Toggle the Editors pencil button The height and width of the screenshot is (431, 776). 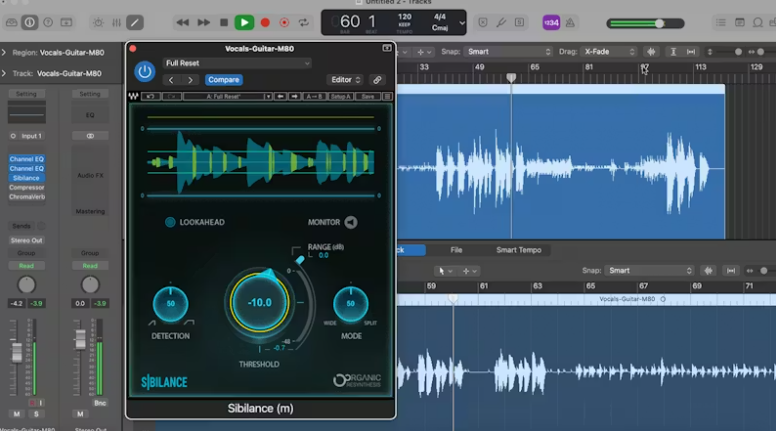(x=135, y=23)
